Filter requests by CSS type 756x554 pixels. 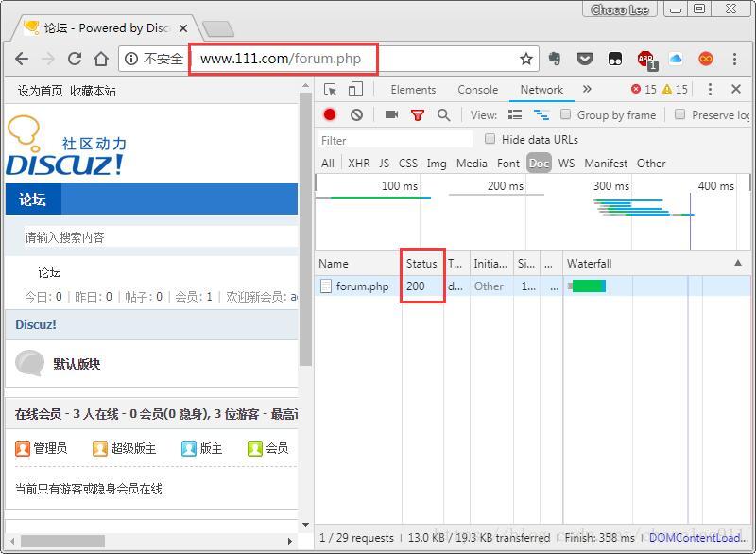(408, 164)
